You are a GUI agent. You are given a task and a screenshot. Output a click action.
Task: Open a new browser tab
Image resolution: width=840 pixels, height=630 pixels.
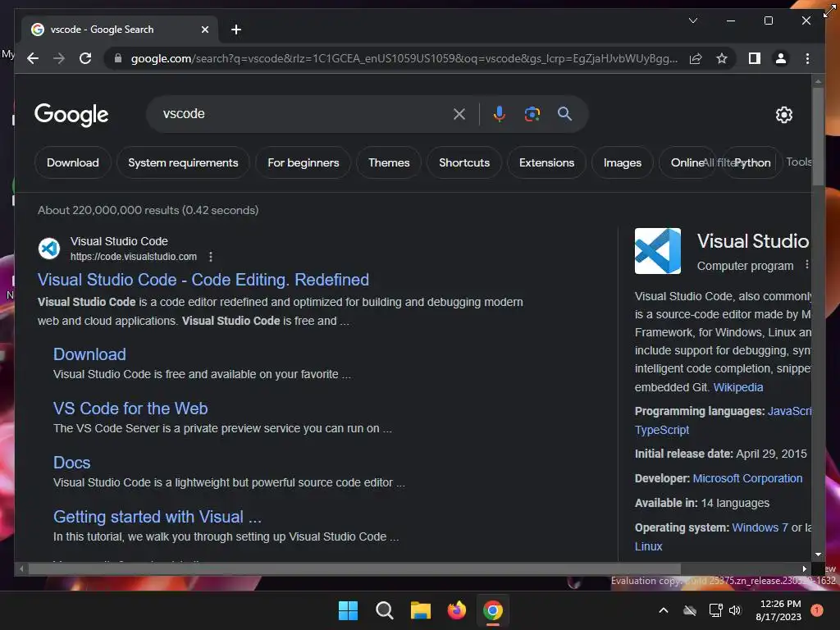(x=235, y=30)
